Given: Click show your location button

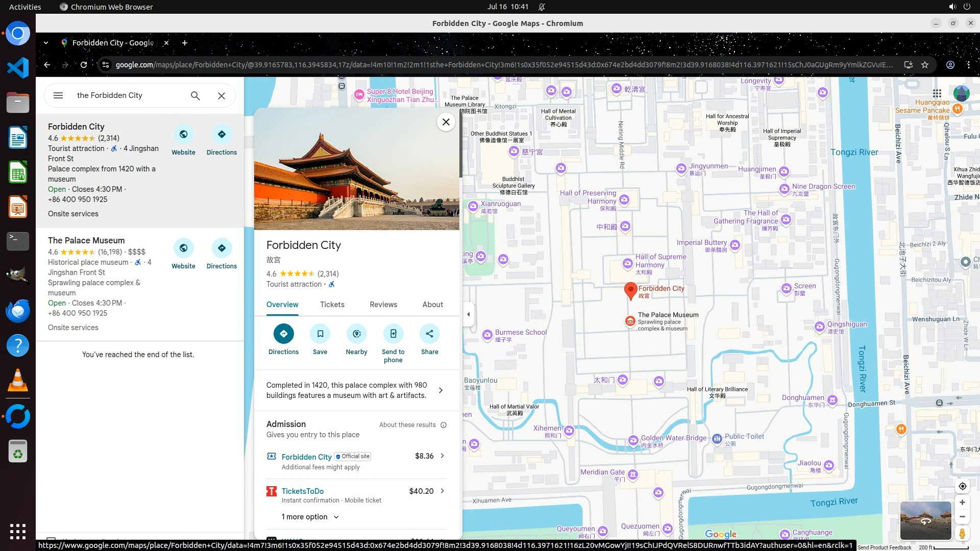Looking at the screenshot, I should click(x=962, y=486).
